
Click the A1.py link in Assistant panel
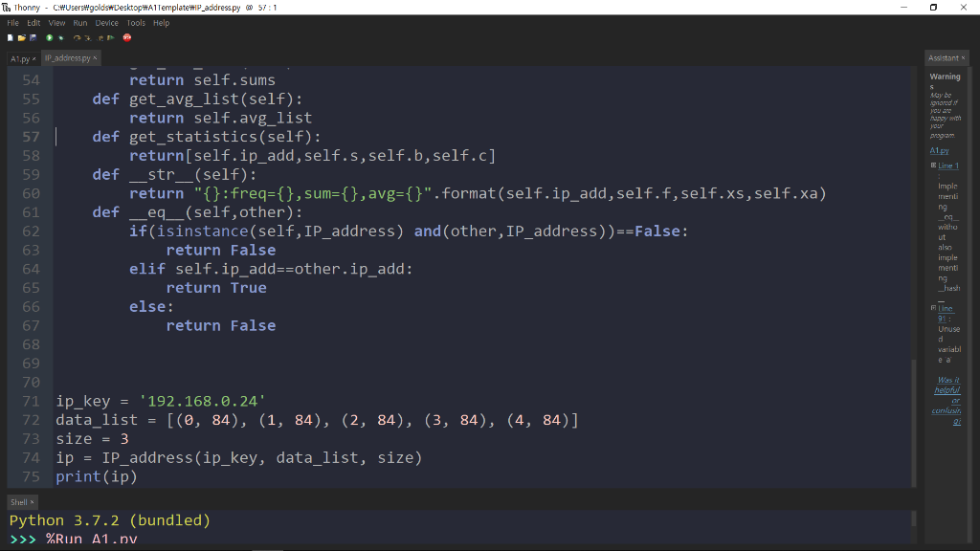[939, 150]
